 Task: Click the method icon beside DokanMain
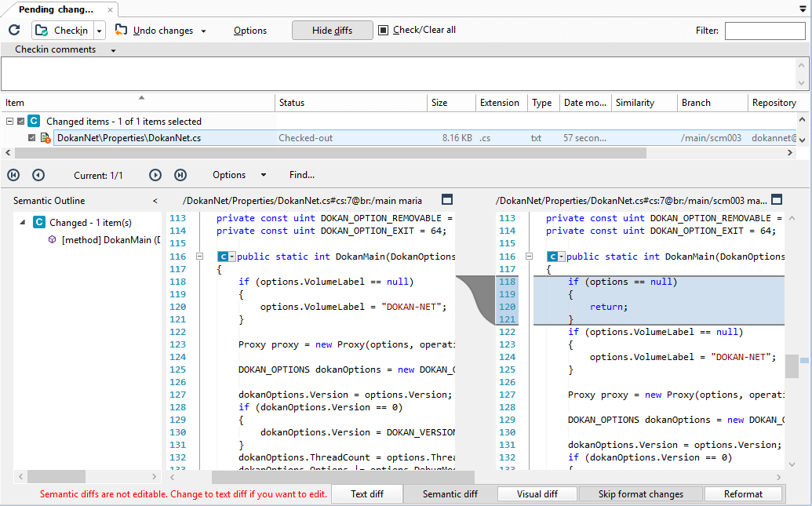[52, 239]
